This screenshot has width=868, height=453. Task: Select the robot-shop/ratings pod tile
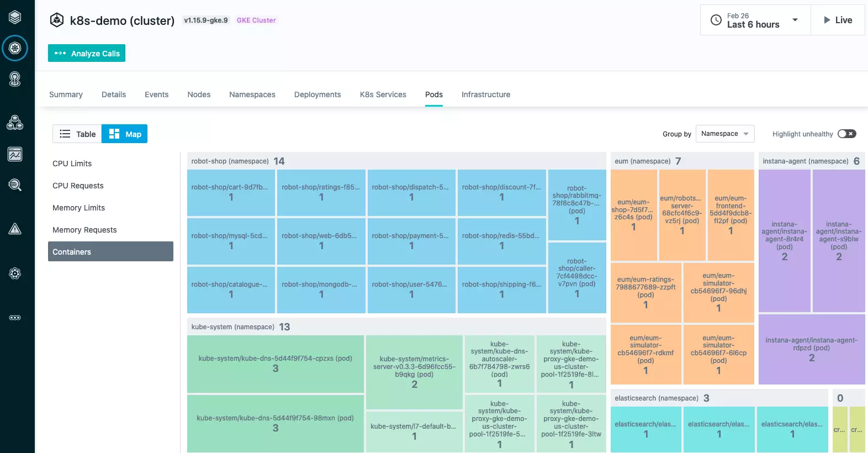coord(321,192)
